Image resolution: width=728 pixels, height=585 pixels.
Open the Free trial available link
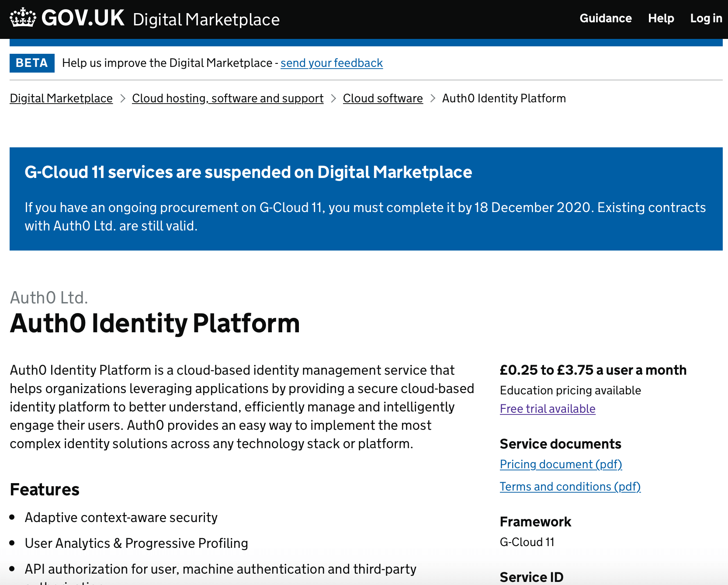[548, 409]
